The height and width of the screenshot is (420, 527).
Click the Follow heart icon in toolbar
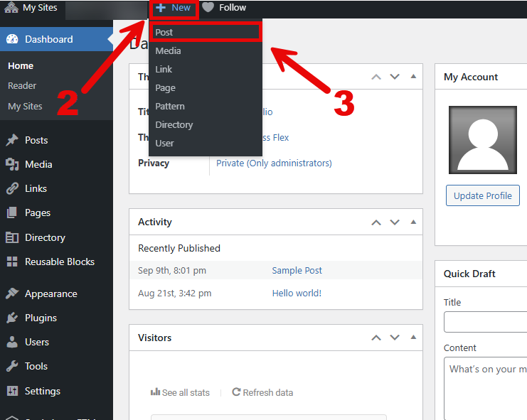[x=208, y=8]
